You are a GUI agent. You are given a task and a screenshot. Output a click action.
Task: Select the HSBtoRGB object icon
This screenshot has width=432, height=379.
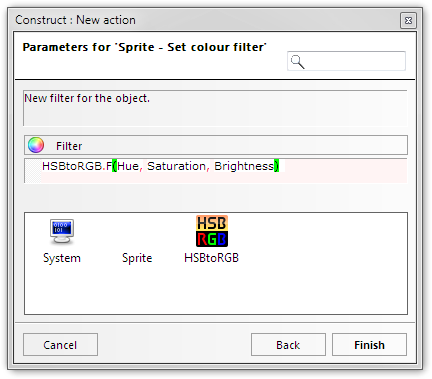pos(212,231)
